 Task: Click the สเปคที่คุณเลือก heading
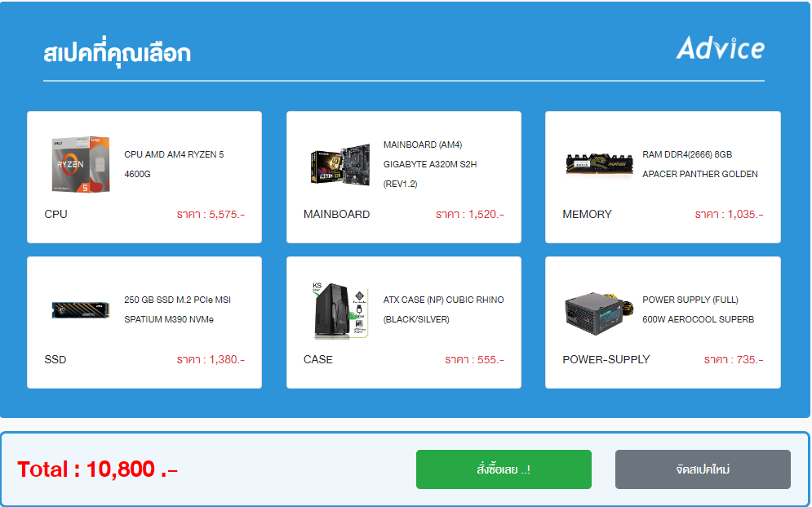117,52
